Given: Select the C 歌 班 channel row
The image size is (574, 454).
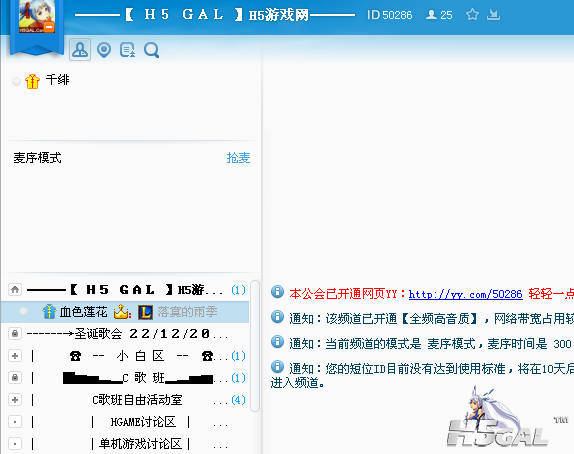Looking at the screenshot, I should click(126, 377).
